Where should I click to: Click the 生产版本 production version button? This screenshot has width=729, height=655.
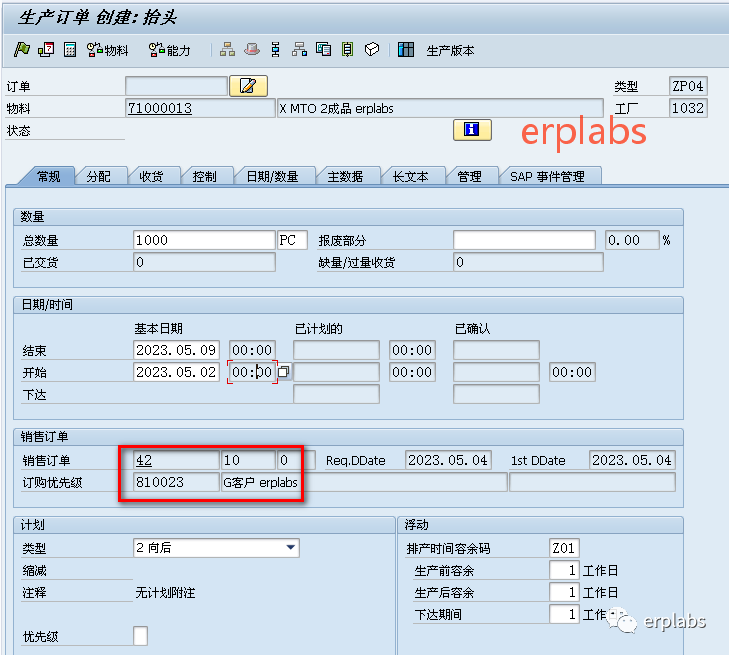coord(450,50)
